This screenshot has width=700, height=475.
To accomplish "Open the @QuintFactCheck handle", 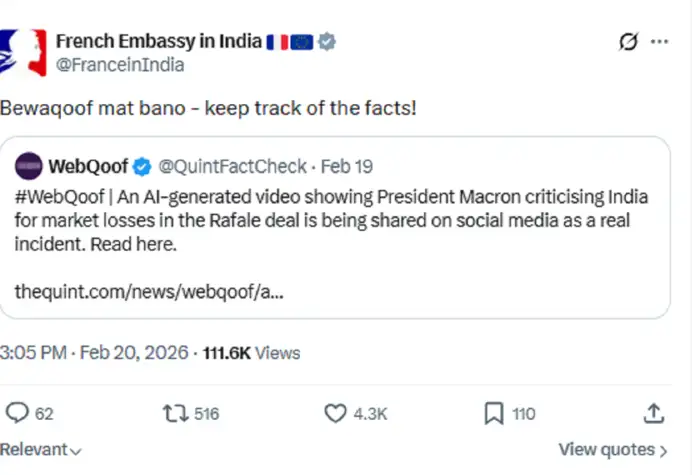I will 232,165.
